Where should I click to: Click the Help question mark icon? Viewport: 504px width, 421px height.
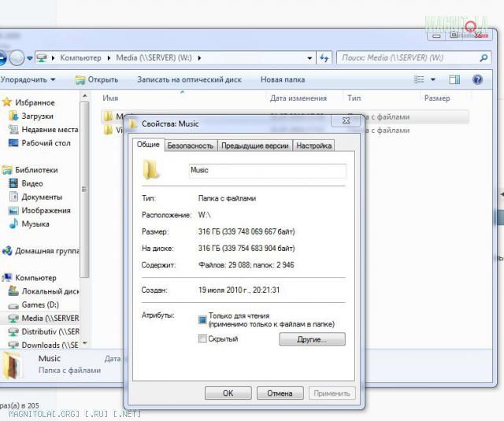pyautogui.click(x=477, y=79)
